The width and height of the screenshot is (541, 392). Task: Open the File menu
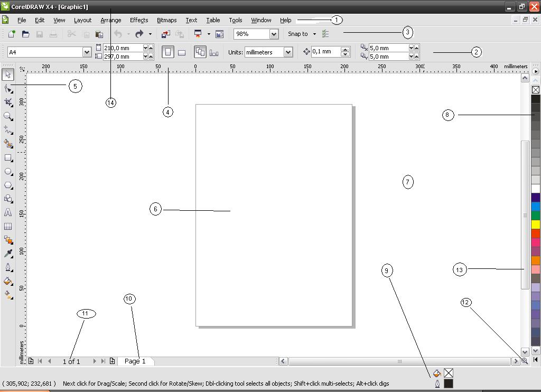(x=22, y=20)
